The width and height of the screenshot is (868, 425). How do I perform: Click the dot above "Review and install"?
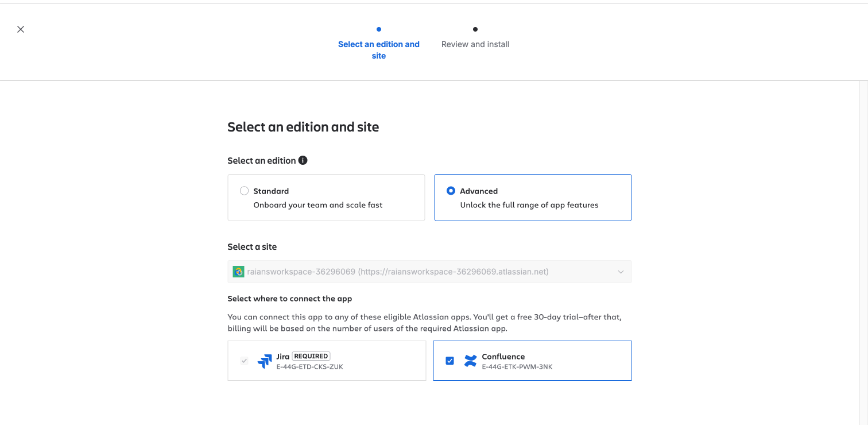coord(474,29)
